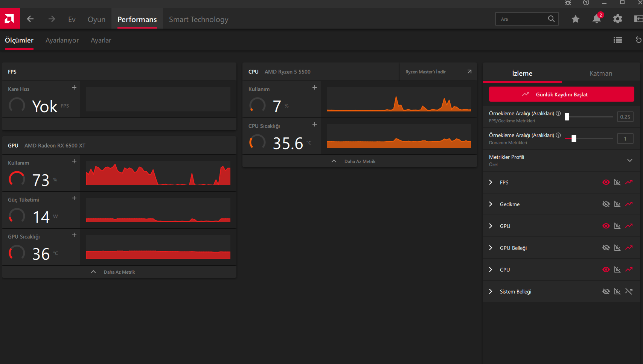
Task: Add GPU Kullanım metric with plus
Action: coord(74,161)
